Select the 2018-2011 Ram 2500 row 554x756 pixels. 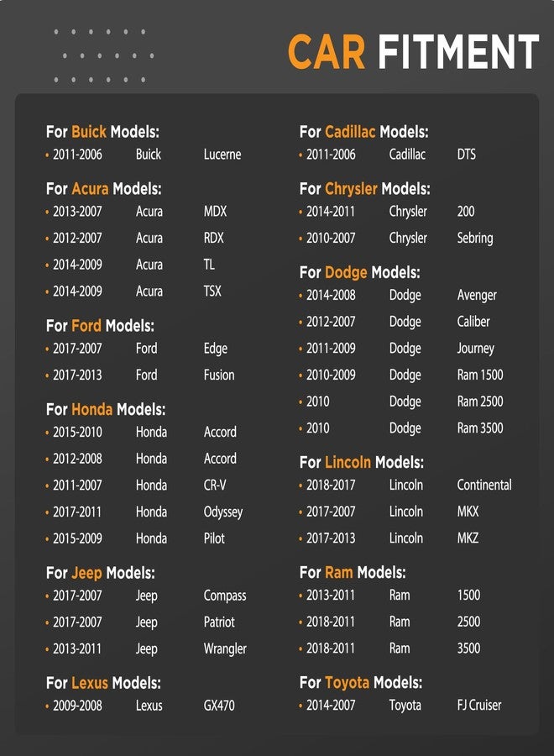389,622
